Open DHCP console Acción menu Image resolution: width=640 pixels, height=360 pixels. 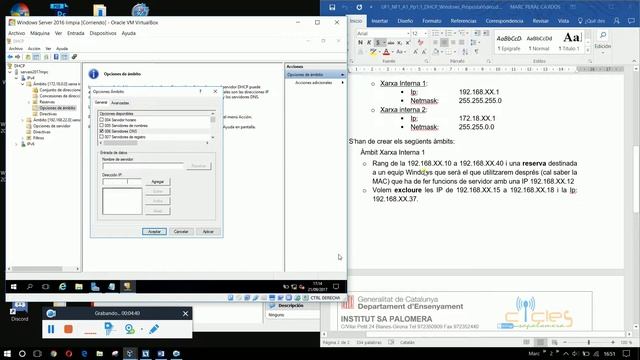34,49
